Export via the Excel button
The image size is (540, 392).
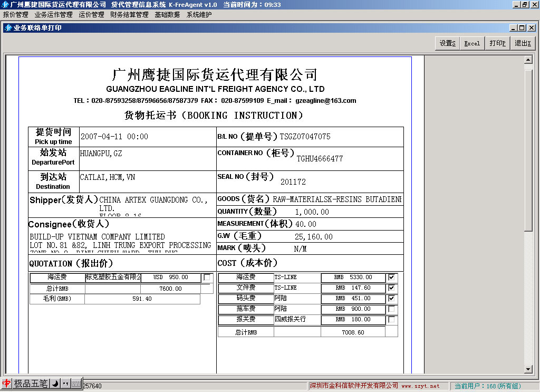[x=472, y=43]
